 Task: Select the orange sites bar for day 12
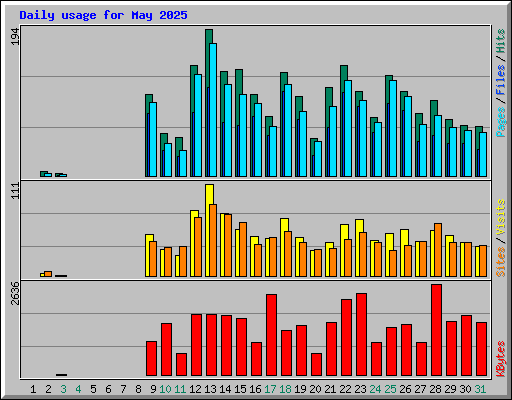(x=198, y=247)
